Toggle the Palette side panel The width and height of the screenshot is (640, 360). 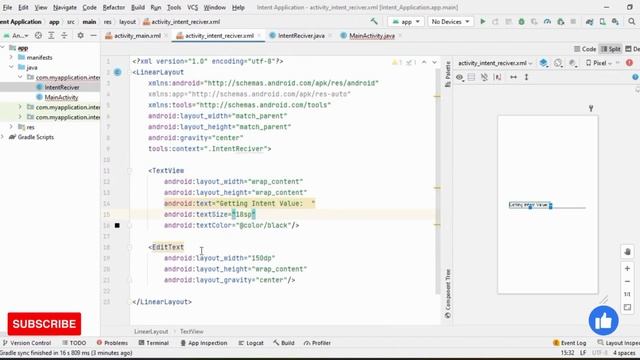click(x=448, y=73)
